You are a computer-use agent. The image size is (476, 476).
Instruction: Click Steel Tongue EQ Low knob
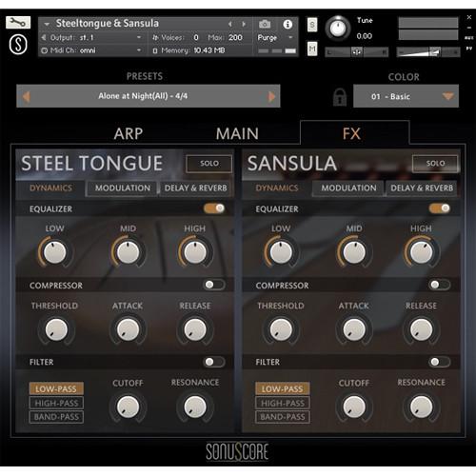55,252
